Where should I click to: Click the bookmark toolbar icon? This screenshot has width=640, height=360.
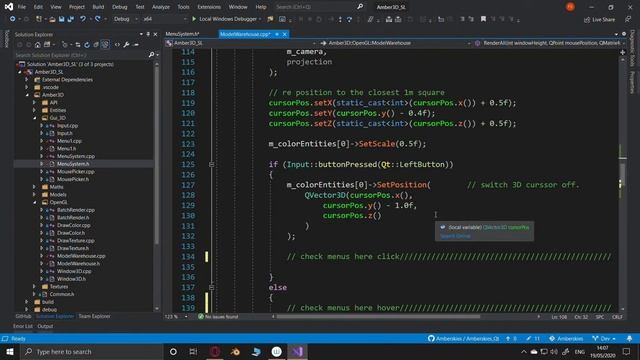(x=483, y=19)
